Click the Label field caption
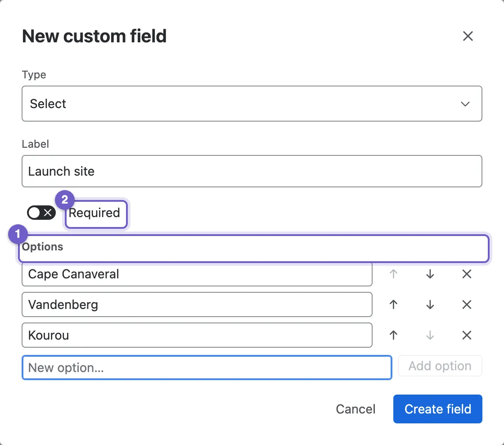Image resolution: width=504 pixels, height=445 pixels. tap(36, 144)
